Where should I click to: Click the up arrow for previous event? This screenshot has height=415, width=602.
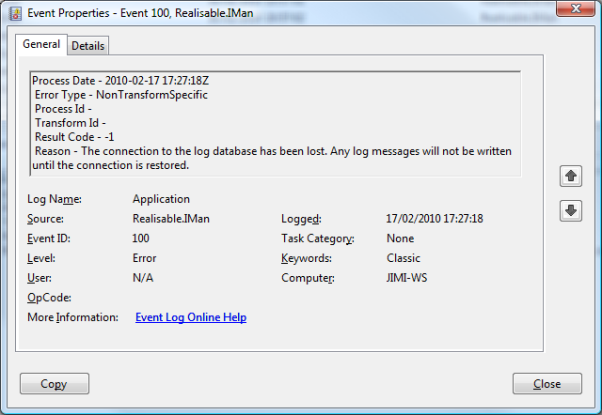coord(571,176)
